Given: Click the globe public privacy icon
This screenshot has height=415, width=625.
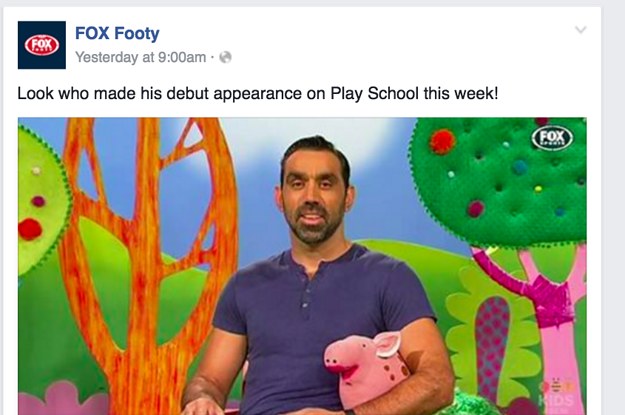Looking at the screenshot, I should tap(225, 57).
